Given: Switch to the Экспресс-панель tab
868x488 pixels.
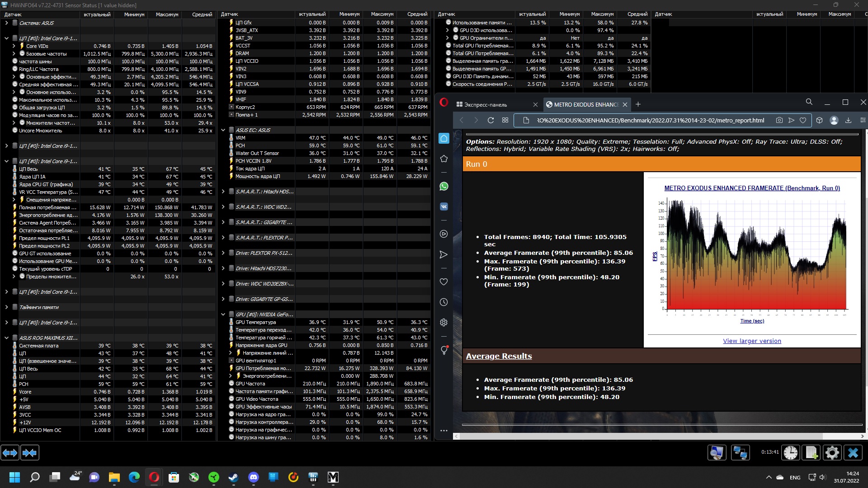Looking at the screenshot, I should click(486, 104).
